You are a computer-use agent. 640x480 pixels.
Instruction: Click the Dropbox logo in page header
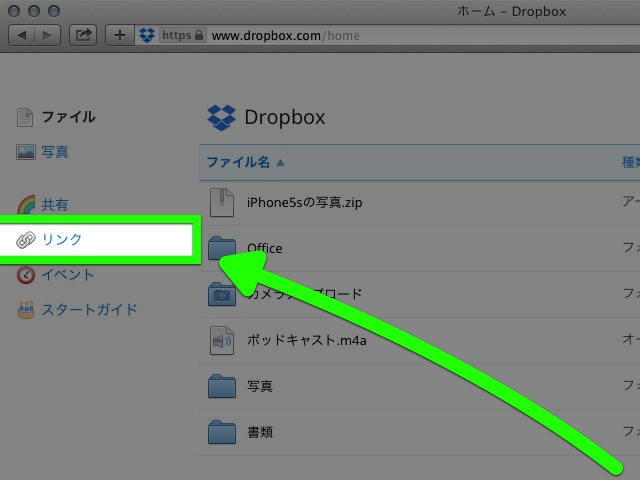(222, 118)
